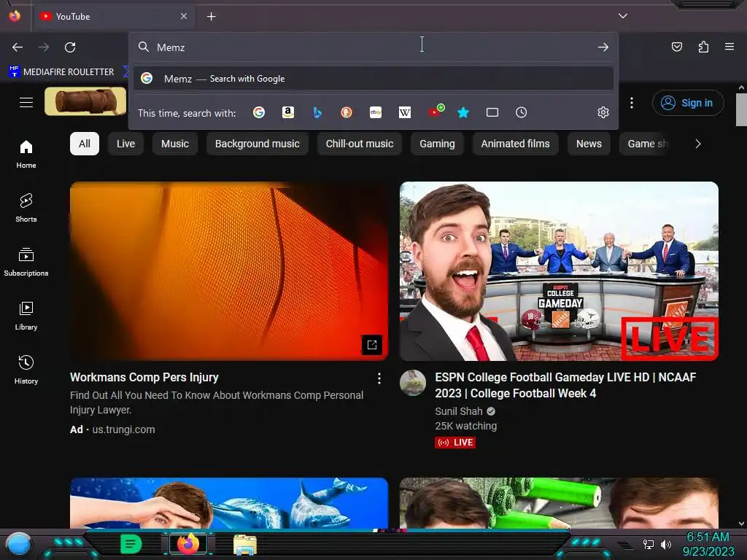The width and height of the screenshot is (747, 560).
Task: Open the Pocket save icon
Action: tap(676, 47)
